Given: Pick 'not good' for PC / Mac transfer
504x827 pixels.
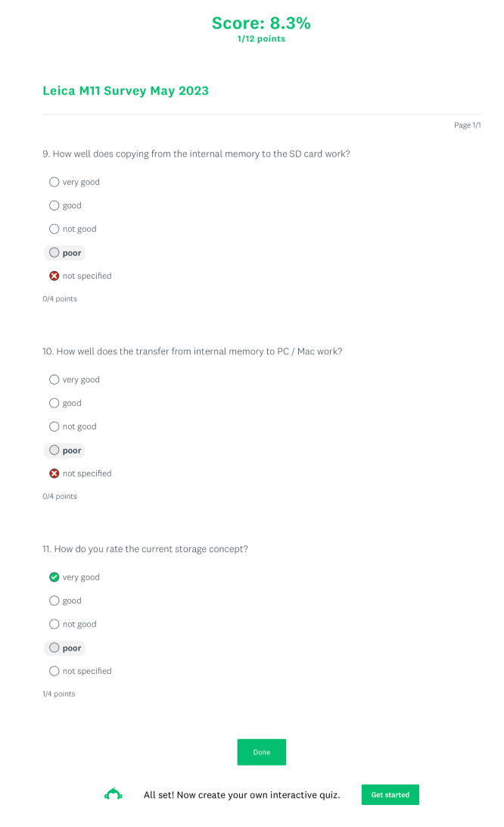Looking at the screenshot, I should point(54,426).
